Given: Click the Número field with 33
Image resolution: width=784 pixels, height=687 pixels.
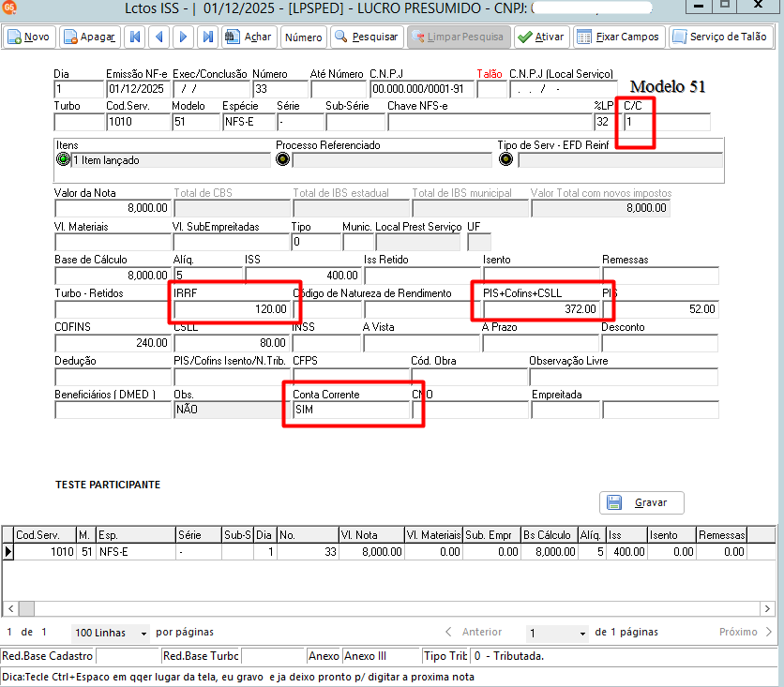Looking at the screenshot, I should [x=280, y=89].
